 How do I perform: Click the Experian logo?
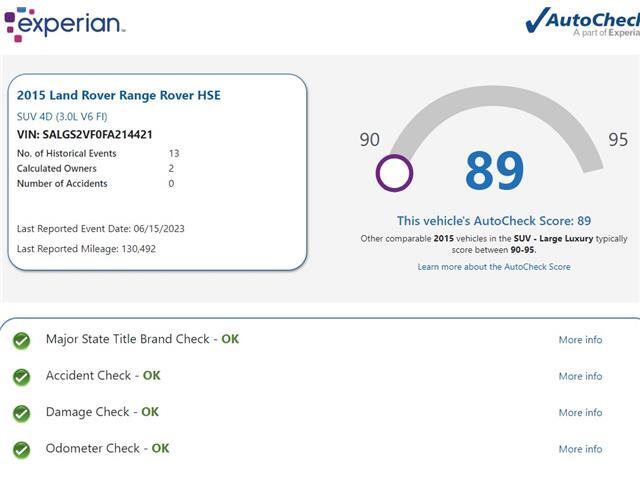click(x=64, y=24)
